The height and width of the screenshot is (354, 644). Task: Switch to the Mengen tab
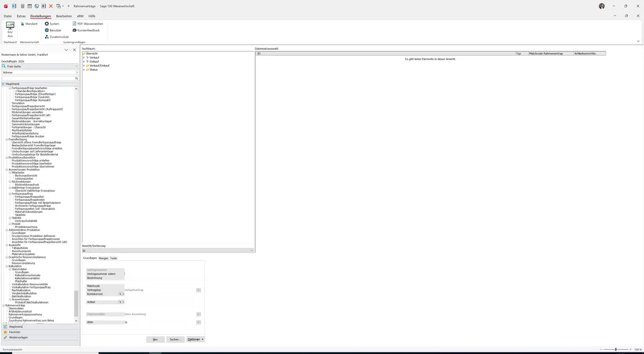coord(104,258)
